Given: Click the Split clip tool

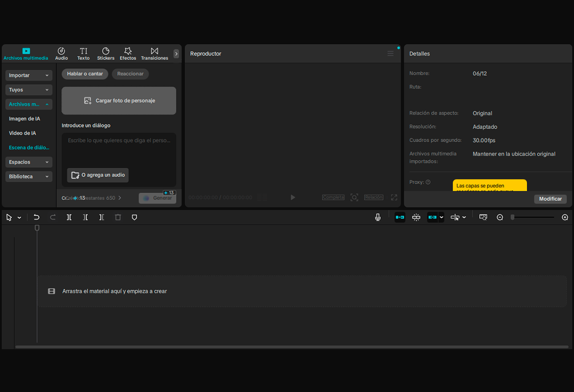Looking at the screenshot, I should [x=69, y=218].
